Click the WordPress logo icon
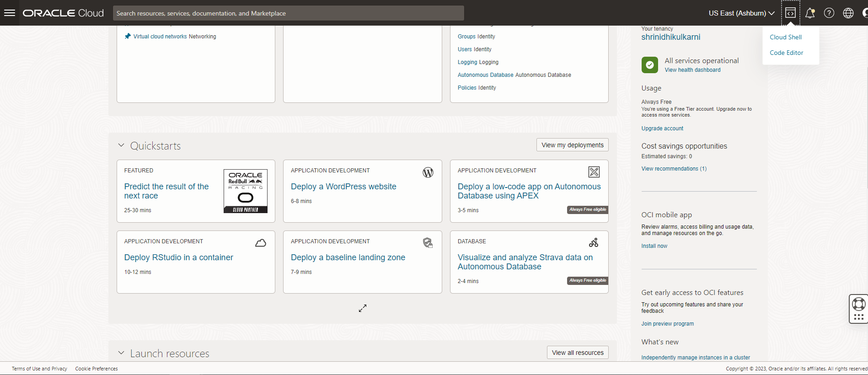Image resolution: width=868 pixels, height=375 pixels. 428,172
